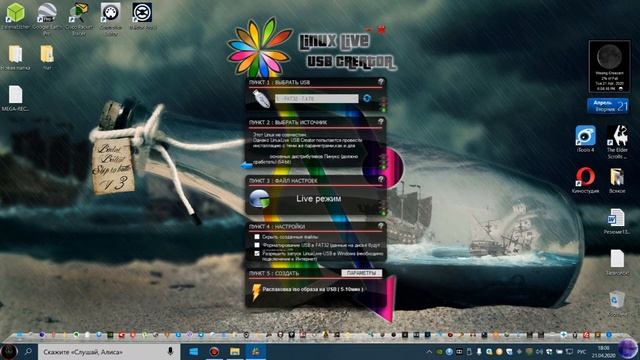This screenshot has height=360, width=640.
Task: Open the Киностудия desktop shortcut
Action: (x=585, y=180)
